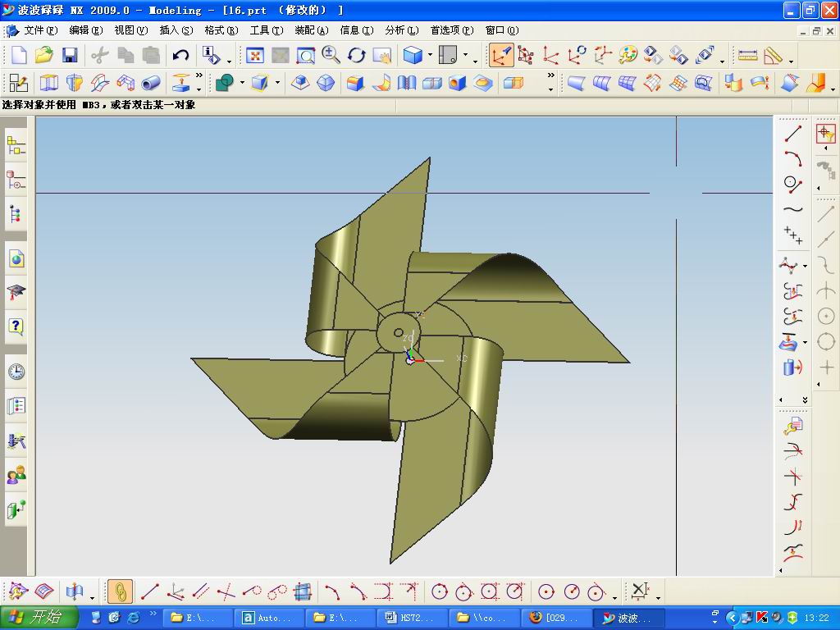
Task: Undo the last action
Action: (181, 55)
